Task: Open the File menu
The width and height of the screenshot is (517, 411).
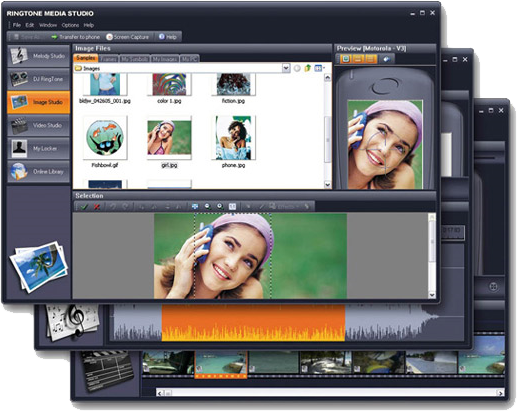Action: (17, 25)
